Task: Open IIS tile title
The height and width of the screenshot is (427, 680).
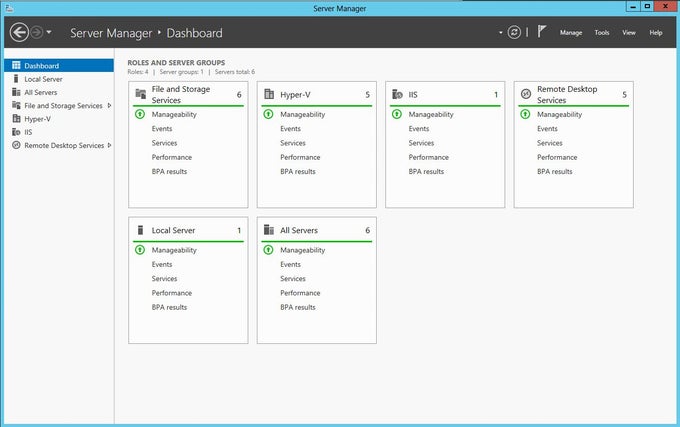Action: (x=413, y=95)
